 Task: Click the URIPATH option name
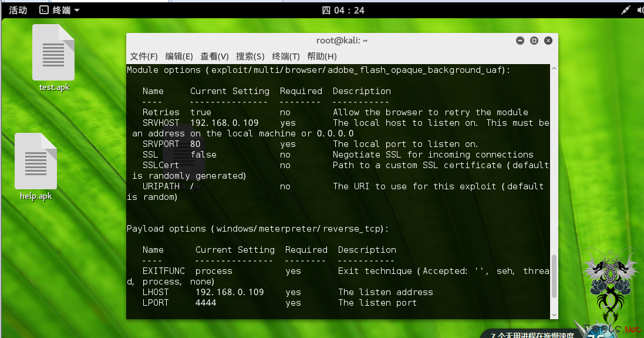point(161,186)
